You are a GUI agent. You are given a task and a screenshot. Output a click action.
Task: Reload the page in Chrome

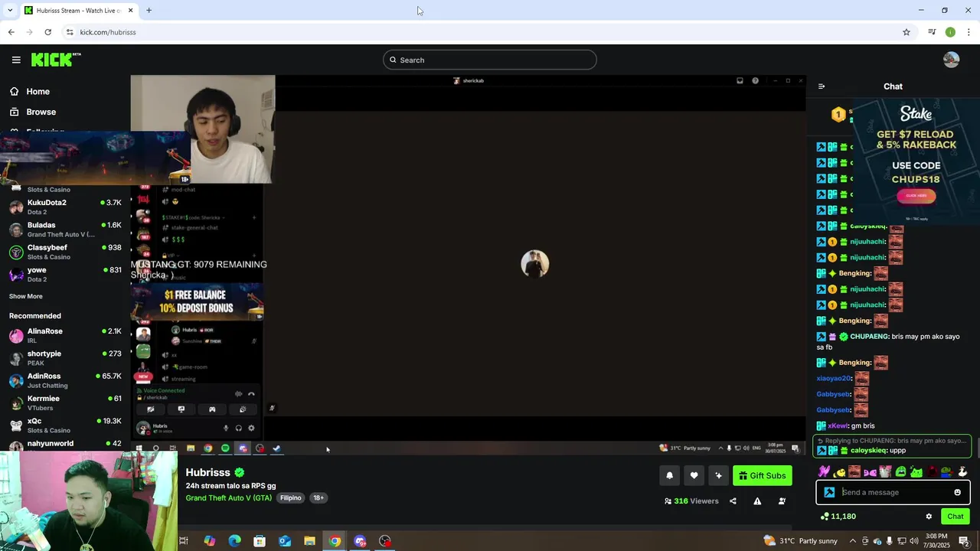[x=47, y=32]
